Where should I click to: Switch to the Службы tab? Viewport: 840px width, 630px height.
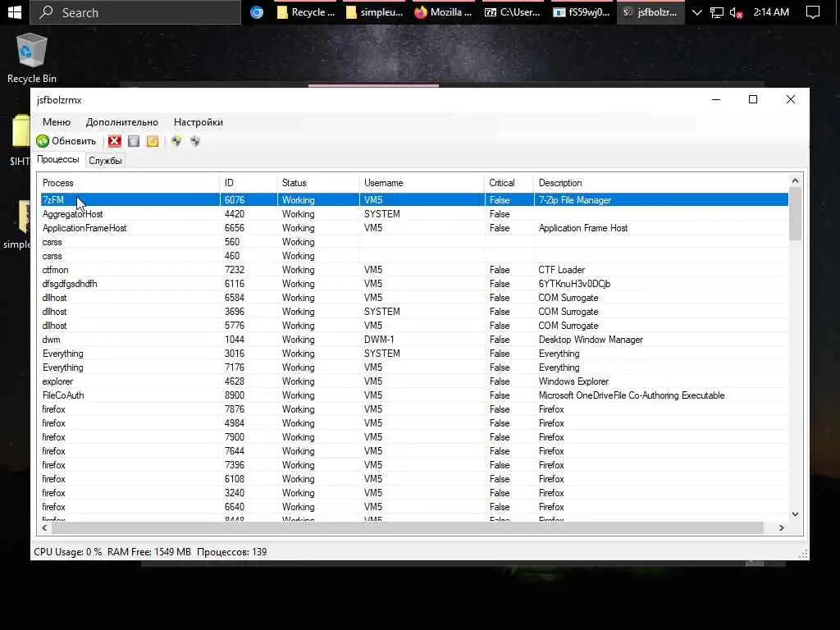[x=105, y=160]
